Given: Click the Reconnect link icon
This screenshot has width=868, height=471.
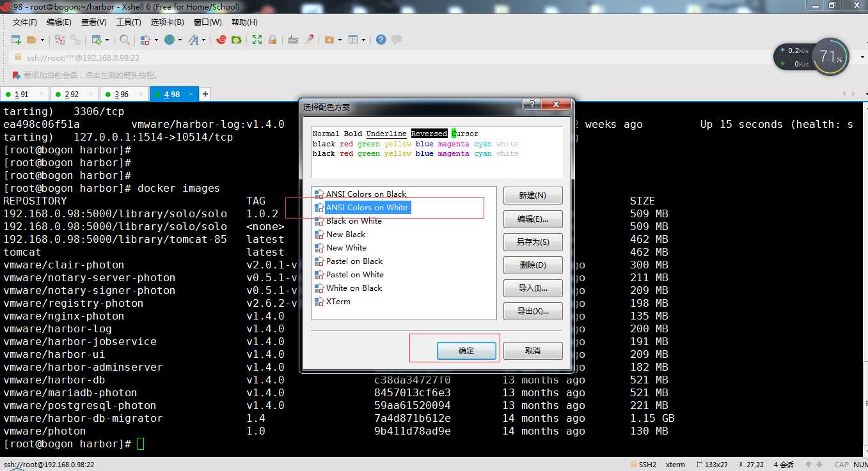Looking at the screenshot, I should tap(75, 40).
